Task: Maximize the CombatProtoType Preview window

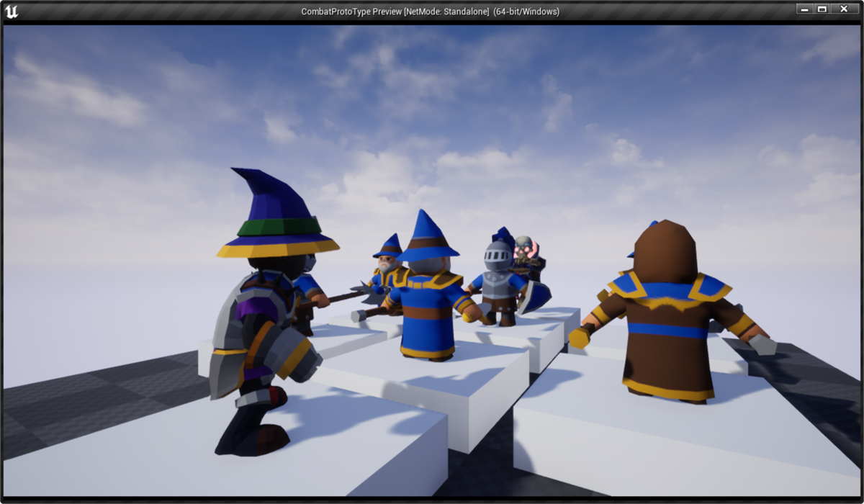Action: tap(822, 9)
